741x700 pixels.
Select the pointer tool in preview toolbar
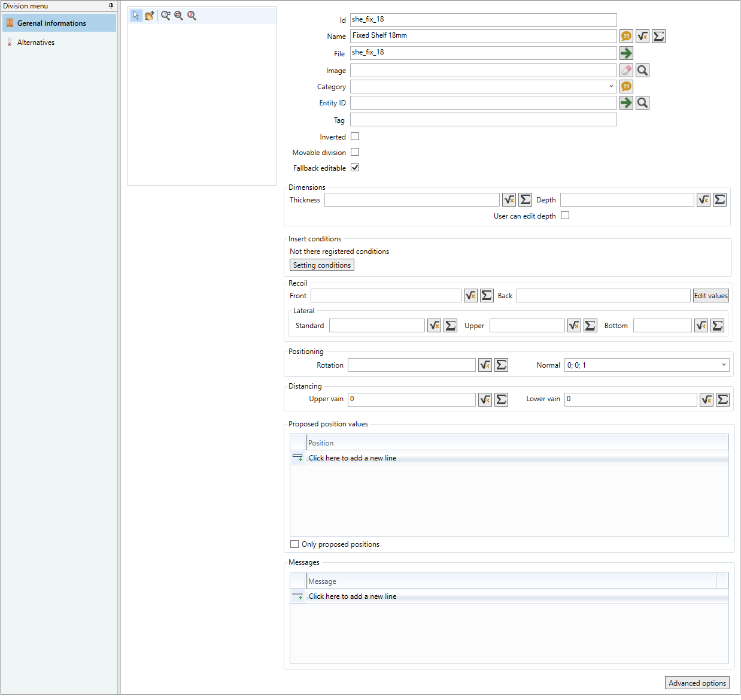click(x=136, y=16)
